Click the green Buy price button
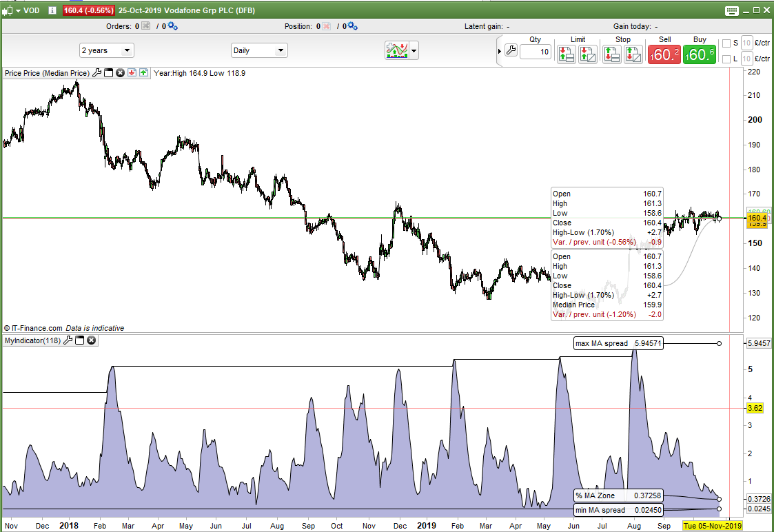Screen dimensions: 774x532 (700, 54)
